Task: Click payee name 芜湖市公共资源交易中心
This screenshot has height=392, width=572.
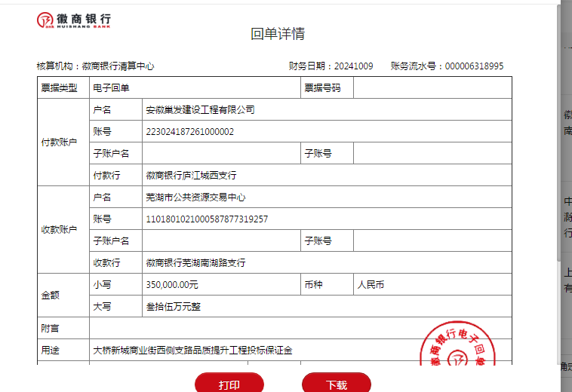Action: [x=195, y=198]
